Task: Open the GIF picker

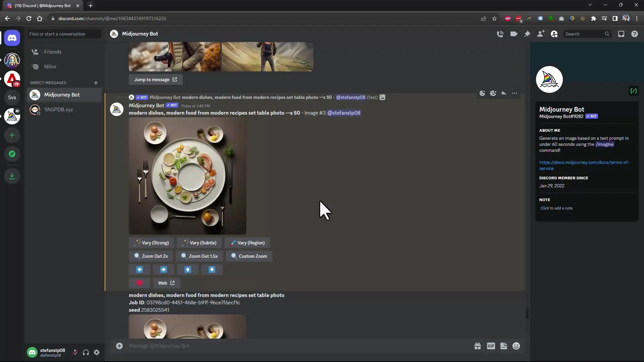Action: click(x=491, y=346)
